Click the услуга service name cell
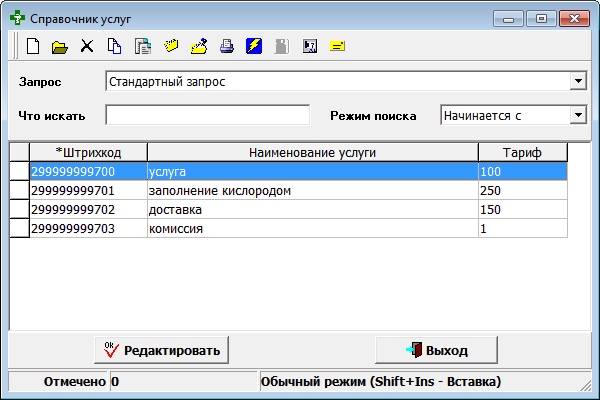600x400 pixels. [313, 171]
